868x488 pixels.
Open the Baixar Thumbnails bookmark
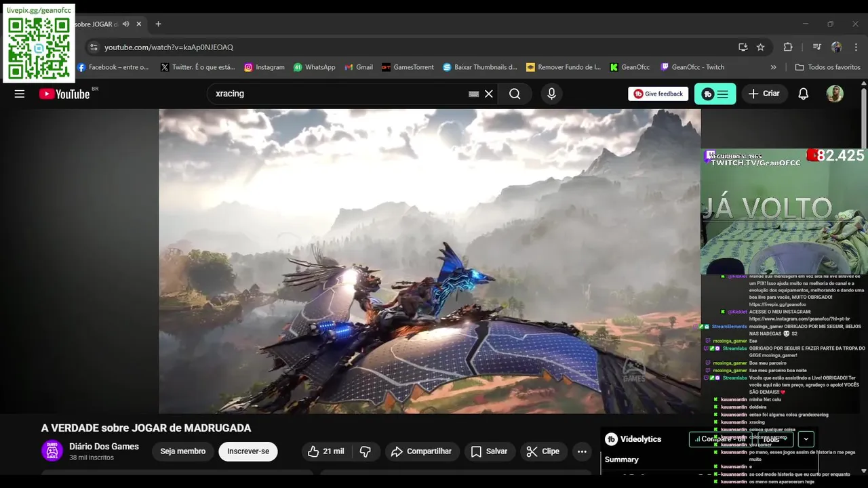(x=480, y=67)
